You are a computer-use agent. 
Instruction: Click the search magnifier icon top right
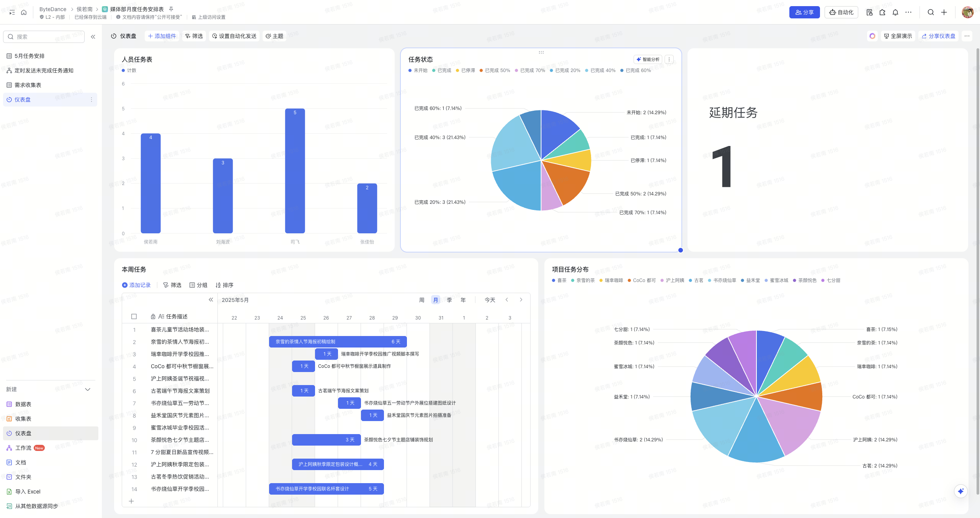tap(931, 12)
